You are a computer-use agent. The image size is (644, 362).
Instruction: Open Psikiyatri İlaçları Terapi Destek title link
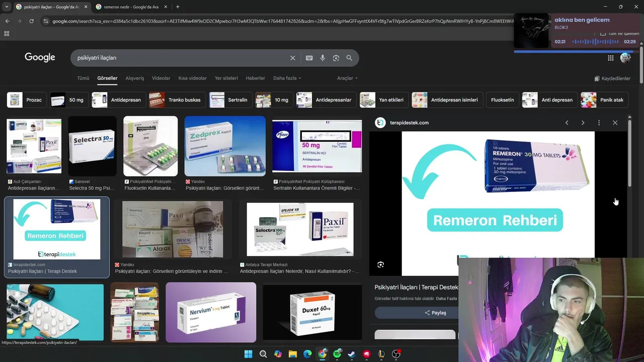[416, 287]
